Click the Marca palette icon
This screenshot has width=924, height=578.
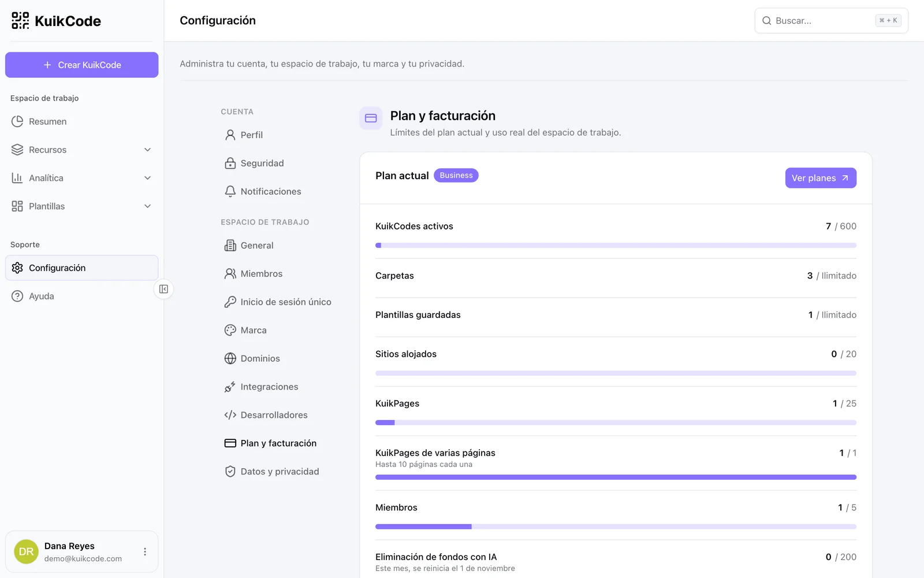coord(230,330)
